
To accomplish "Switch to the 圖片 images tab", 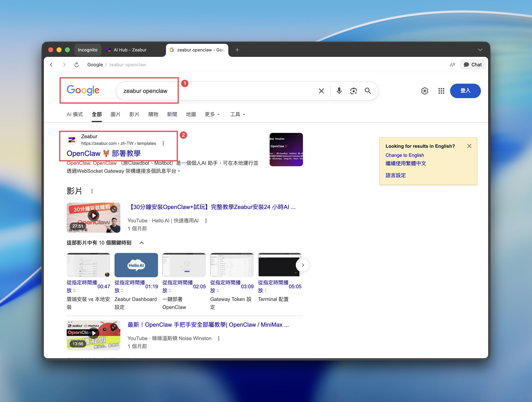I will (115, 114).
